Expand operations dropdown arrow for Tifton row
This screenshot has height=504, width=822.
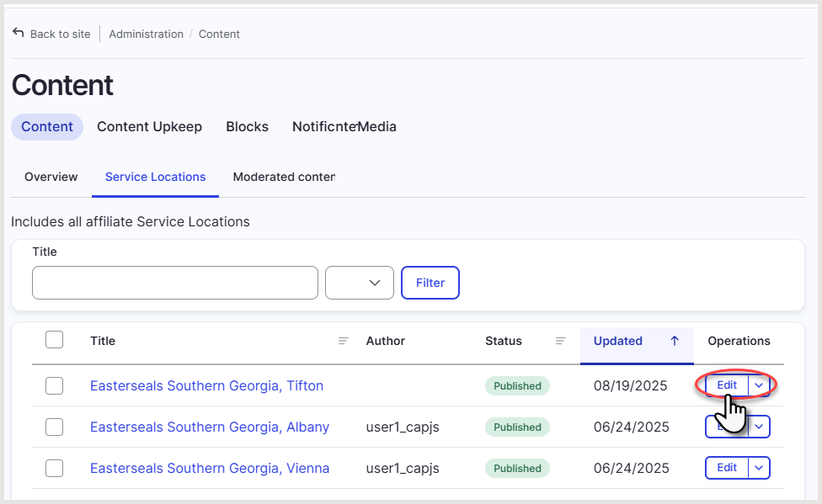tap(759, 385)
